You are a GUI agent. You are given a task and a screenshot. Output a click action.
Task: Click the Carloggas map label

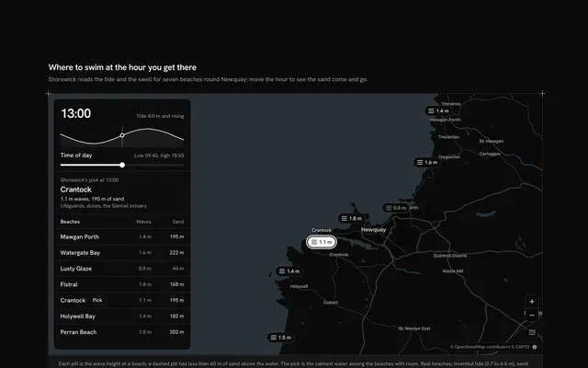pyautogui.click(x=490, y=154)
